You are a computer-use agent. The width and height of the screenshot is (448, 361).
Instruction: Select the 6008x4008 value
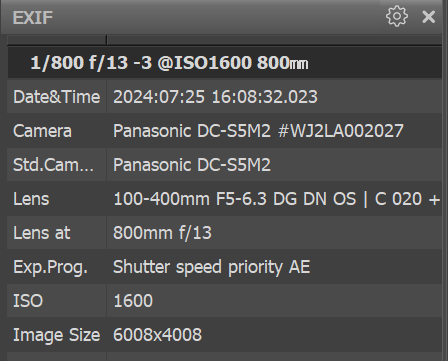(x=157, y=335)
